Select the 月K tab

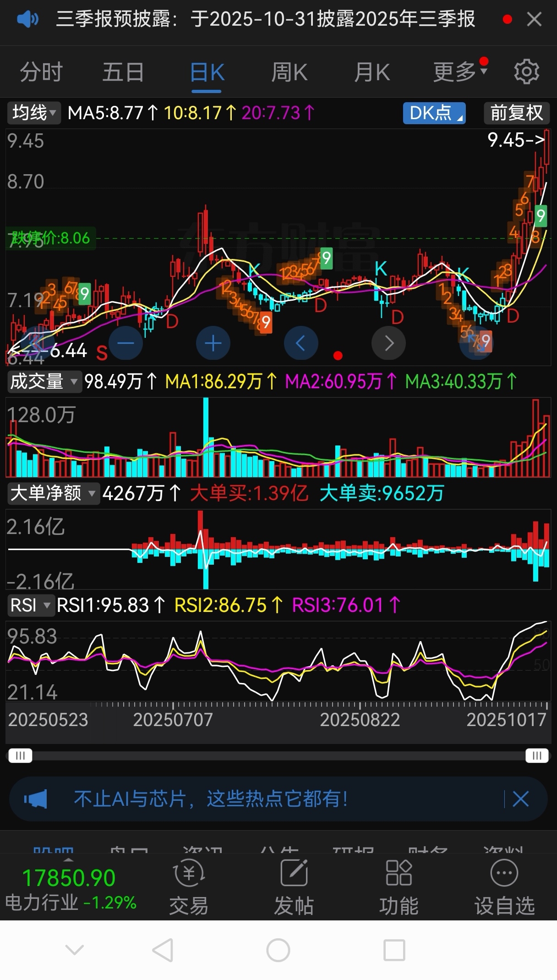tap(372, 72)
